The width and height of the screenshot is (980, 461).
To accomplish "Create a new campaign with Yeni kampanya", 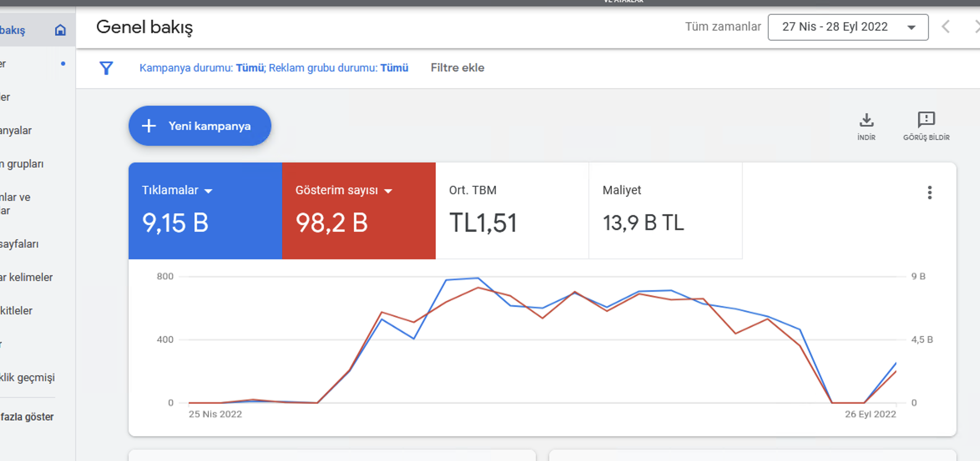I will point(200,126).
